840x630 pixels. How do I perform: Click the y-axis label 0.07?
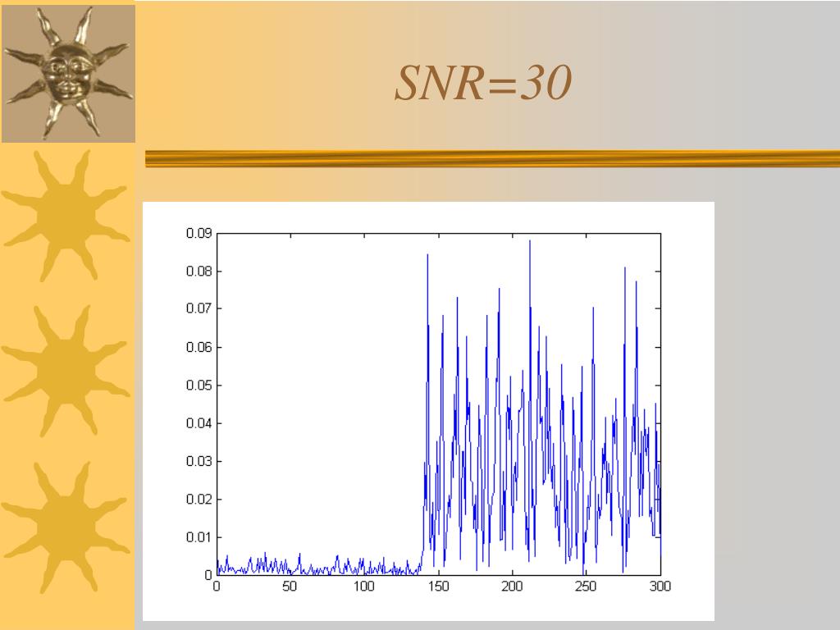199,308
